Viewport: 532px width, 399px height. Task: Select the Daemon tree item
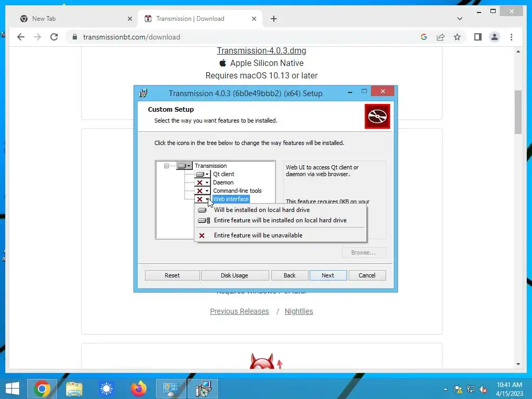(x=223, y=182)
